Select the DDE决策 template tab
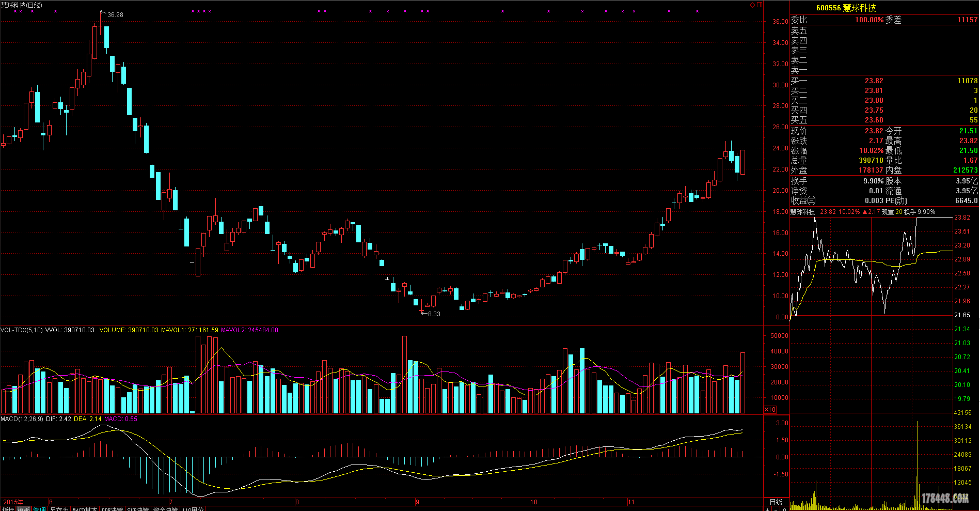The image size is (980, 511). point(112,509)
